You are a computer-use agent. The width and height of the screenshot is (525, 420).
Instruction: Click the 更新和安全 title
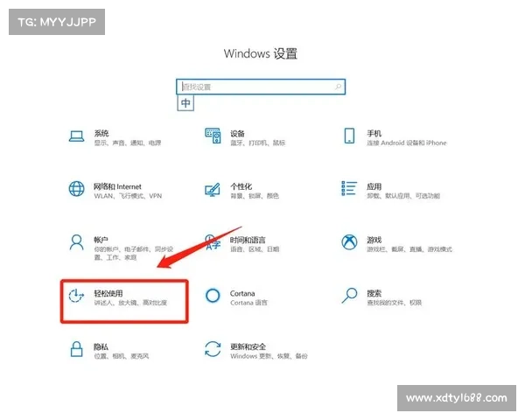pyautogui.click(x=248, y=346)
